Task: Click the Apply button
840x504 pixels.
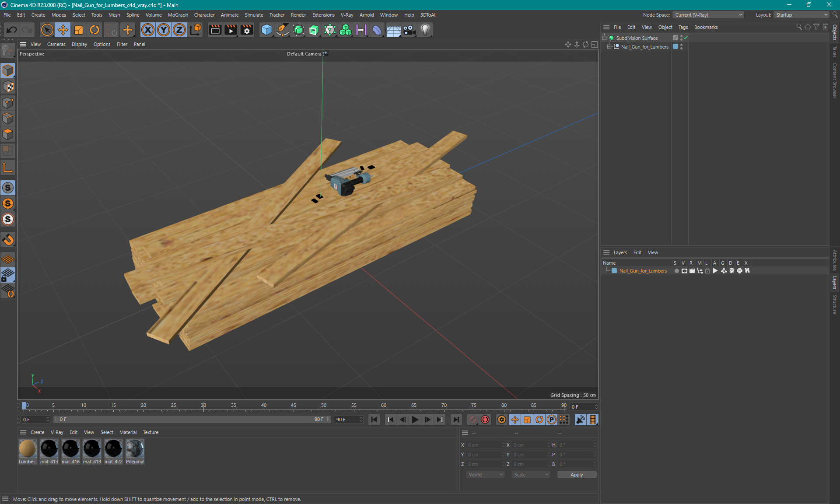Action: click(577, 475)
